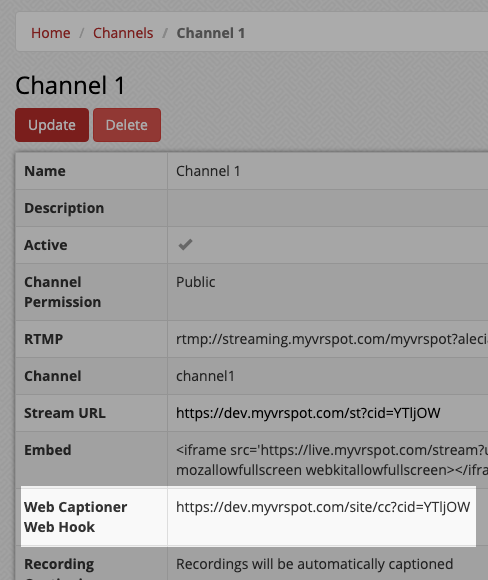Click the Public permission value
The image size is (488, 580).
(x=196, y=282)
